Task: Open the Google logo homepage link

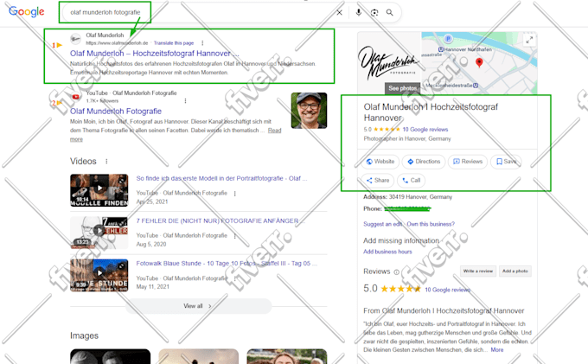Action: (26, 11)
